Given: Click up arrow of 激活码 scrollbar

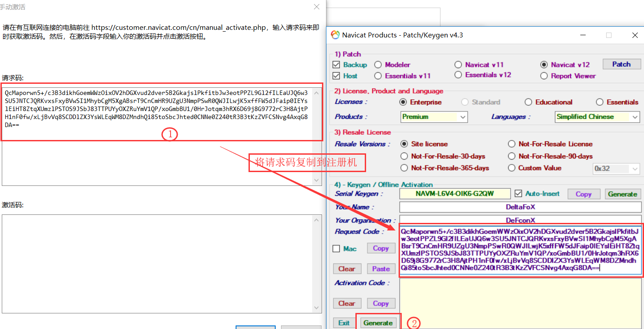Looking at the screenshot, I should point(317,220).
